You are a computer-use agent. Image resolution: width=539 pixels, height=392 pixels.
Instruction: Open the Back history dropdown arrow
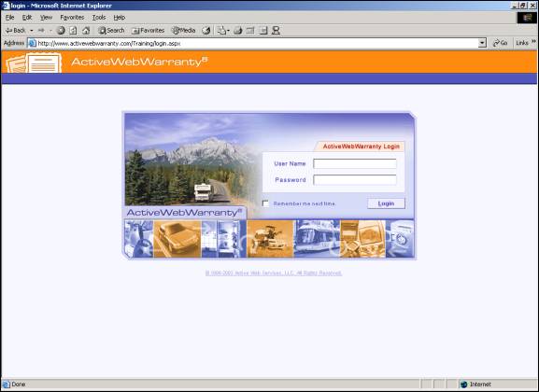pos(31,31)
